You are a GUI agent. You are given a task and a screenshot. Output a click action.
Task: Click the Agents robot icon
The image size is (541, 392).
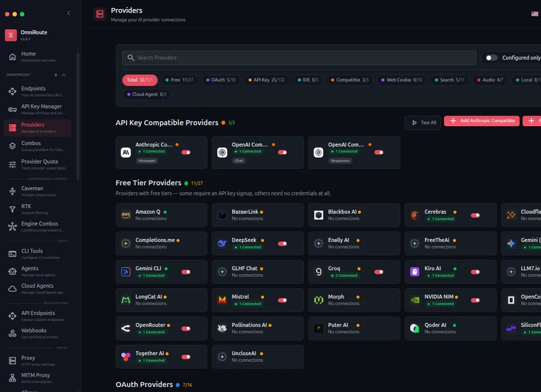(12, 271)
